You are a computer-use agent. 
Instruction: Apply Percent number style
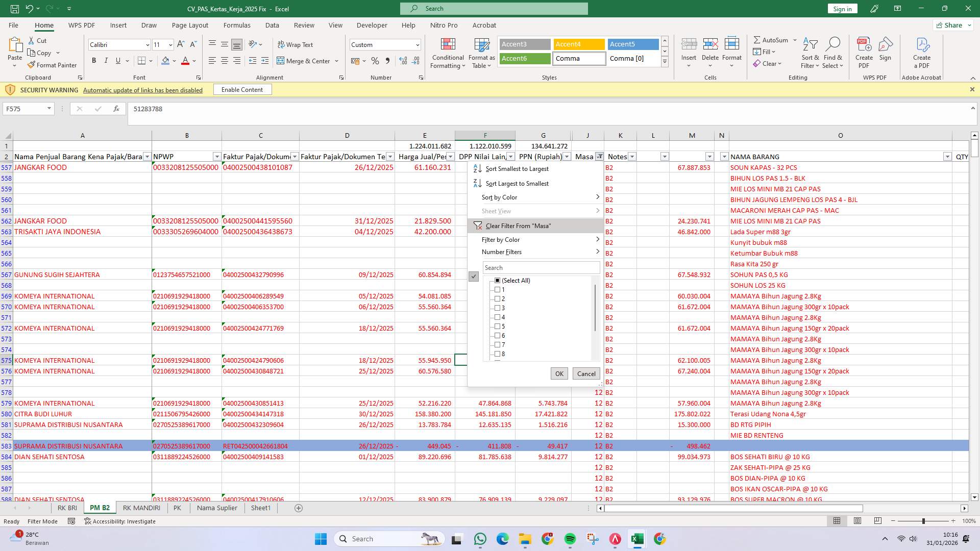pyautogui.click(x=375, y=61)
